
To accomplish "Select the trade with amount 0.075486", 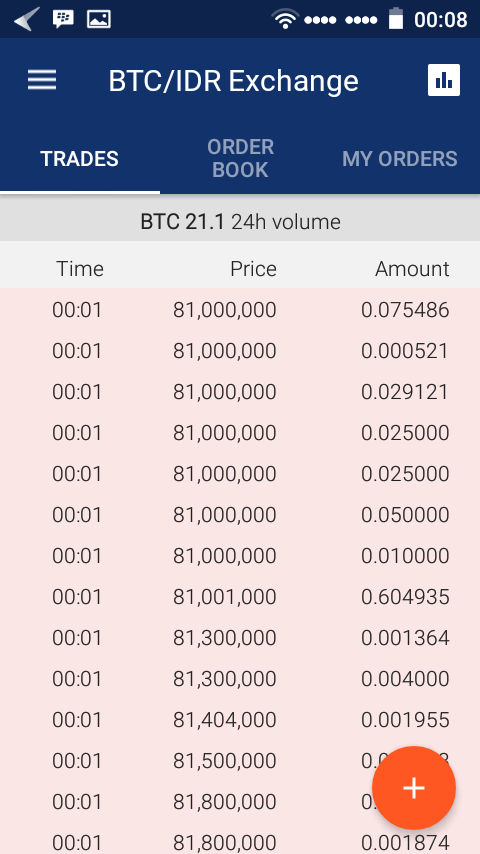I will click(240, 310).
